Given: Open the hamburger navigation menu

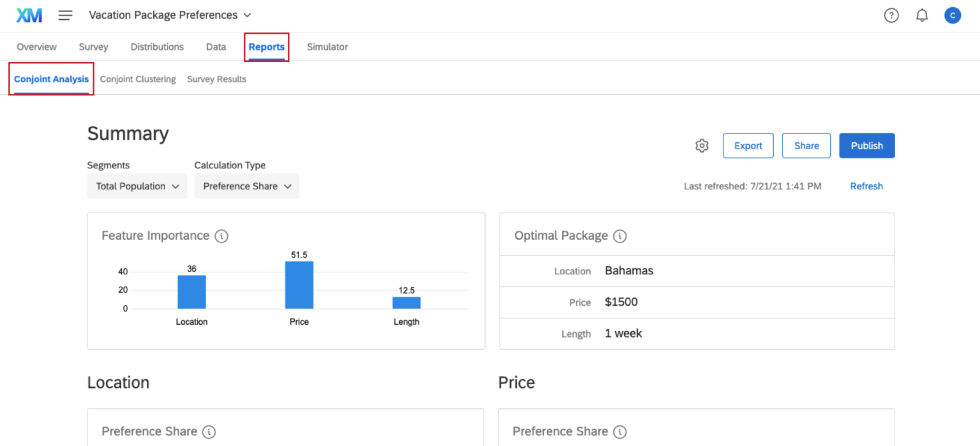Looking at the screenshot, I should pos(64,15).
